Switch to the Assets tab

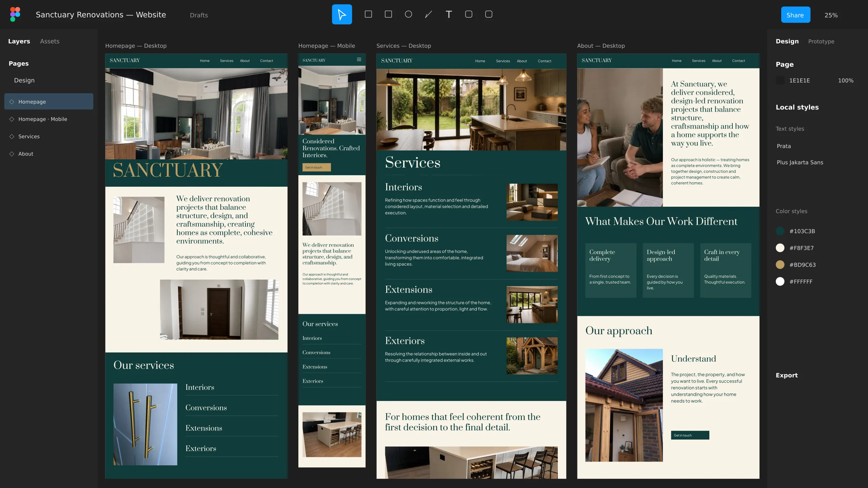(50, 41)
